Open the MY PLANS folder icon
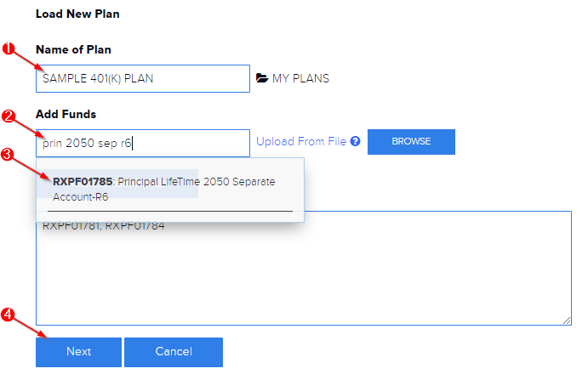Screen dimensions: 588x380 262,78
